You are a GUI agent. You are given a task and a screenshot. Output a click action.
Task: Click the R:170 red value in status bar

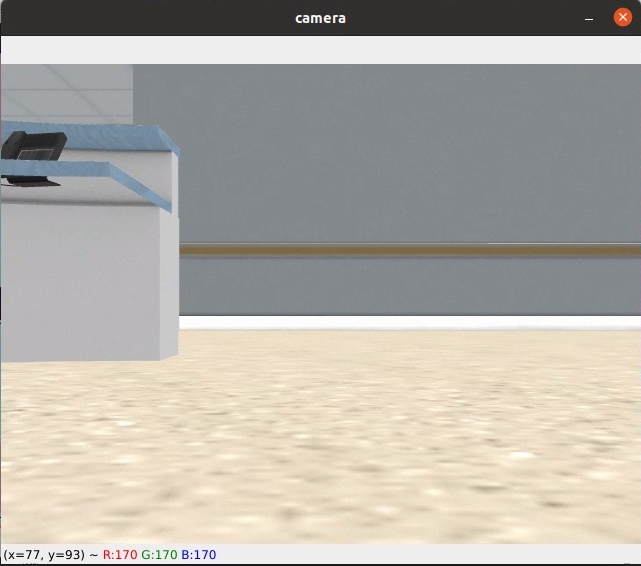120,555
